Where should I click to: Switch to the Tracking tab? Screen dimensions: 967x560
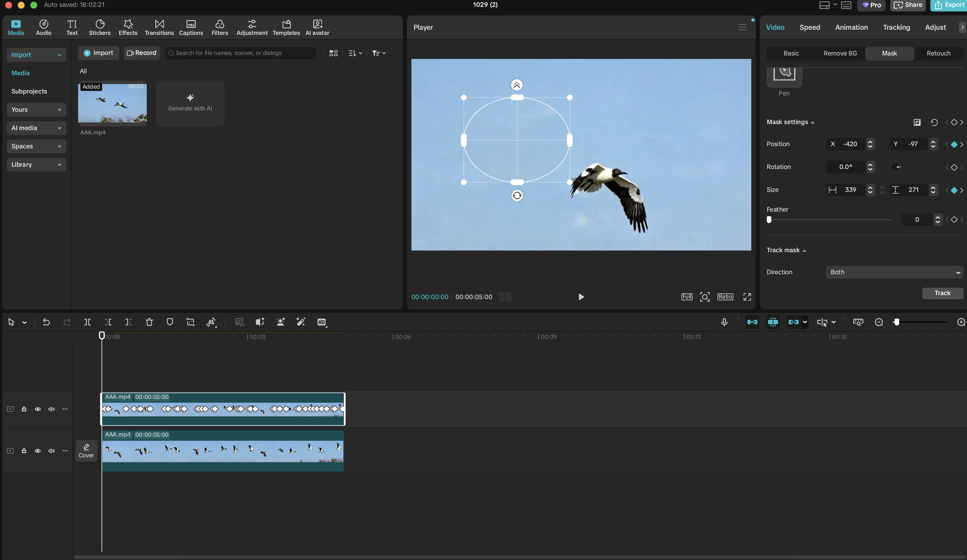point(896,27)
